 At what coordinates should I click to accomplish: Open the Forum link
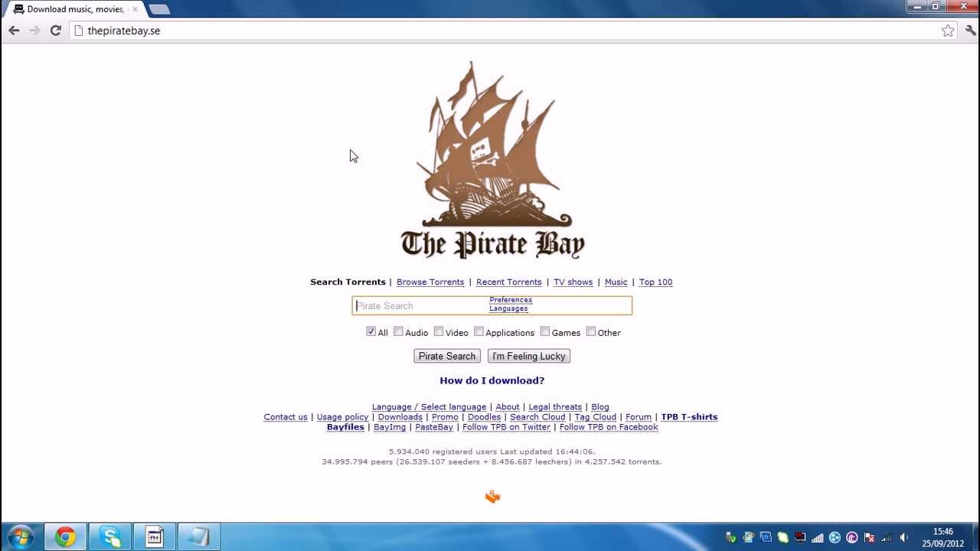point(639,417)
